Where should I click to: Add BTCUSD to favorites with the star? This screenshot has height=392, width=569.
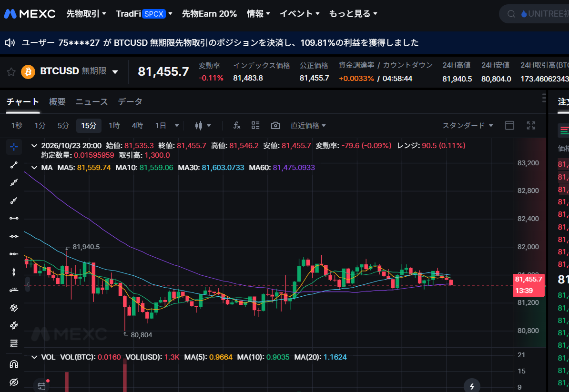tap(11, 72)
